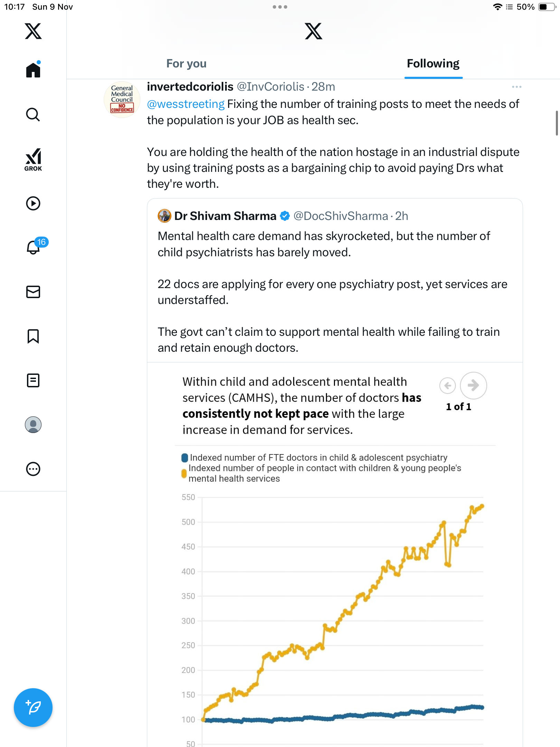Open the Bookmarks icon
The width and height of the screenshot is (560, 747).
33,336
